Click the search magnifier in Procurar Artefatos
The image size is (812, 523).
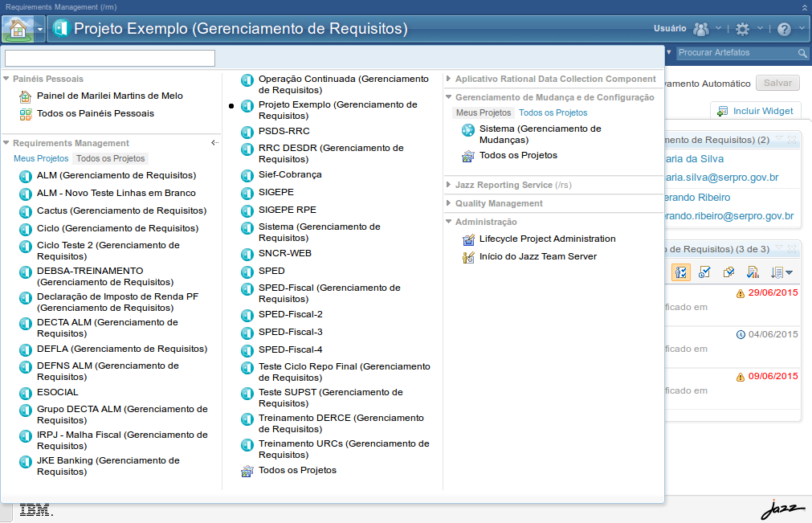pos(802,53)
